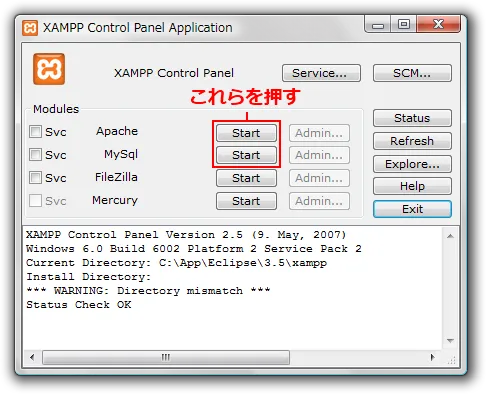The width and height of the screenshot is (486, 394).
Task: Click the "XAMPP Control Panel Version 2.5" log line
Action: 186,235
